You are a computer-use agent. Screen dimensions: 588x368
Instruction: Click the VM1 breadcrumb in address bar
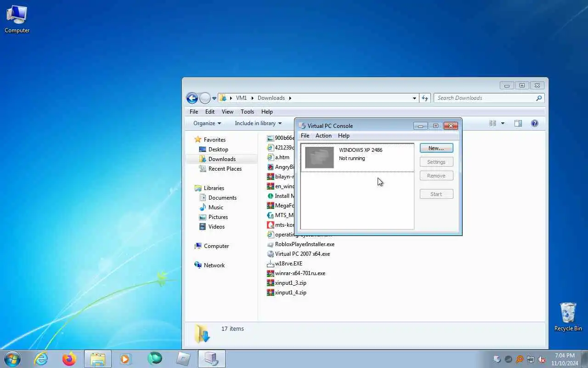pyautogui.click(x=241, y=98)
